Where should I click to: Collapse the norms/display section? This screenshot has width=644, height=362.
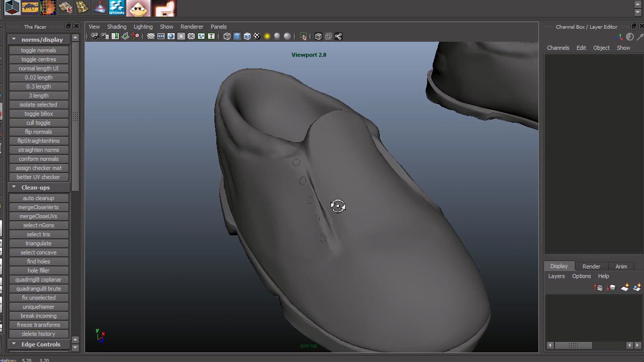click(14, 39)
